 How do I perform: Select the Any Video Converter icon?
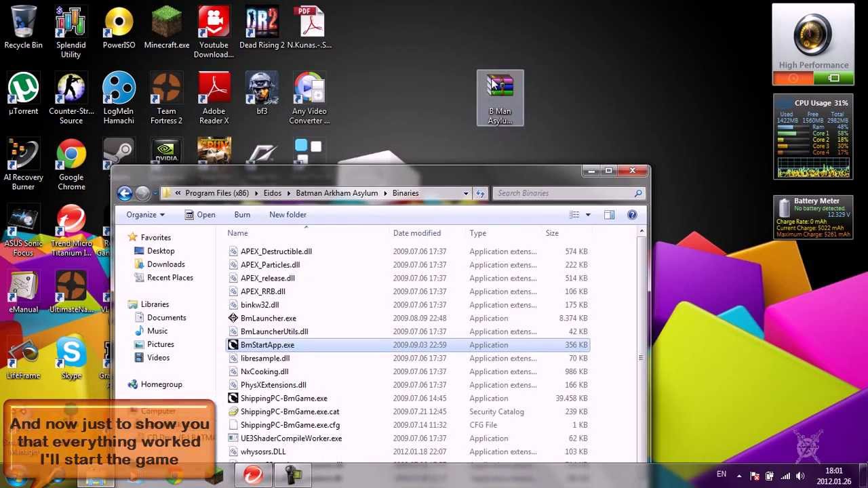(309, 98)
